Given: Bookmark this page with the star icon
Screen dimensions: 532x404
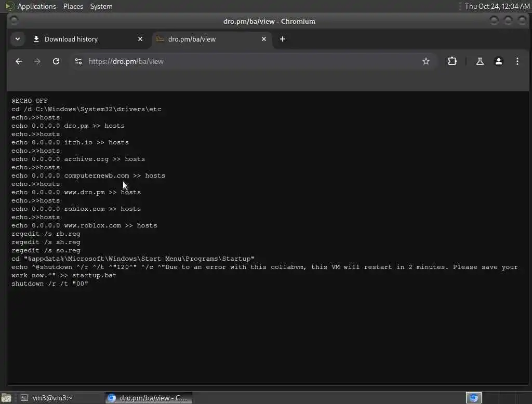Looking at the screenshot, I should (x=426, y=61).
